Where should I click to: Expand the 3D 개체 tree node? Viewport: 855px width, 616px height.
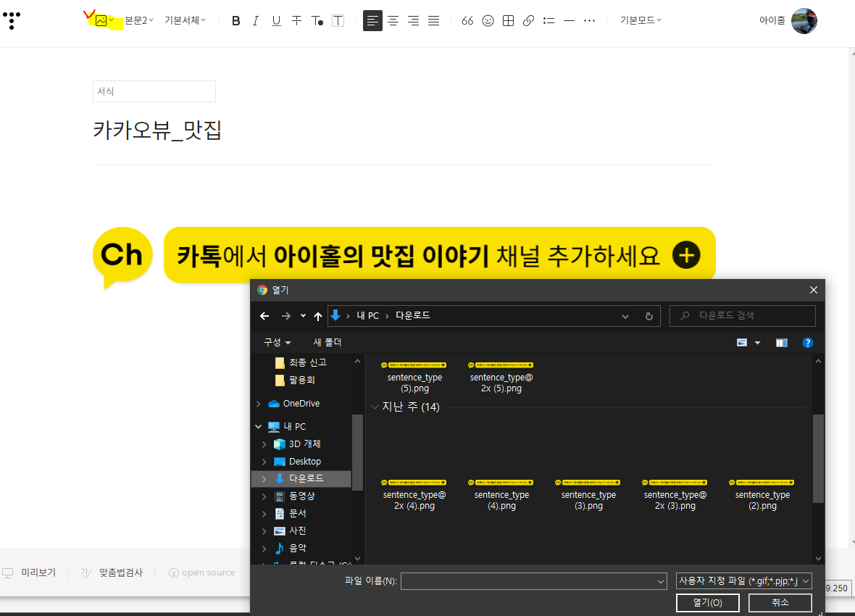coord(264,444)
